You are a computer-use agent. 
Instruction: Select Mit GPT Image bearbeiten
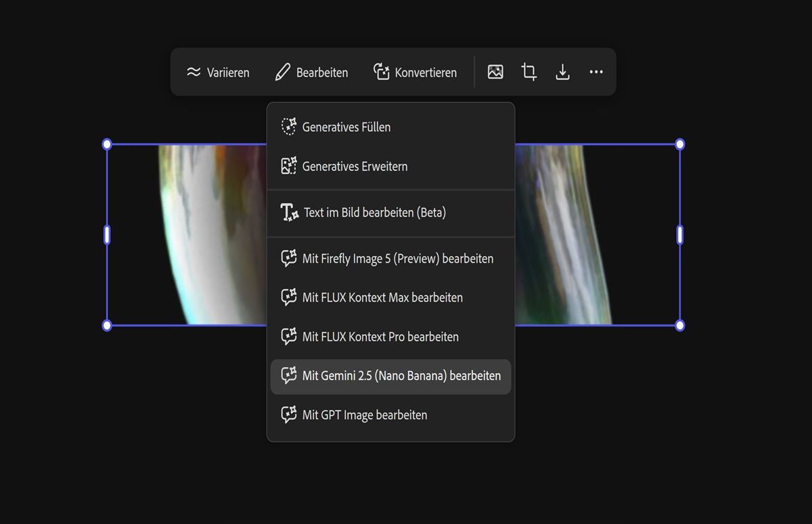coord(390,415)
